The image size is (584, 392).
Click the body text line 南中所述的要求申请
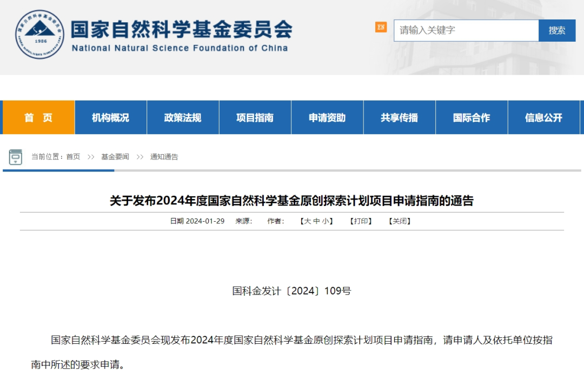[x=78, y=364]
